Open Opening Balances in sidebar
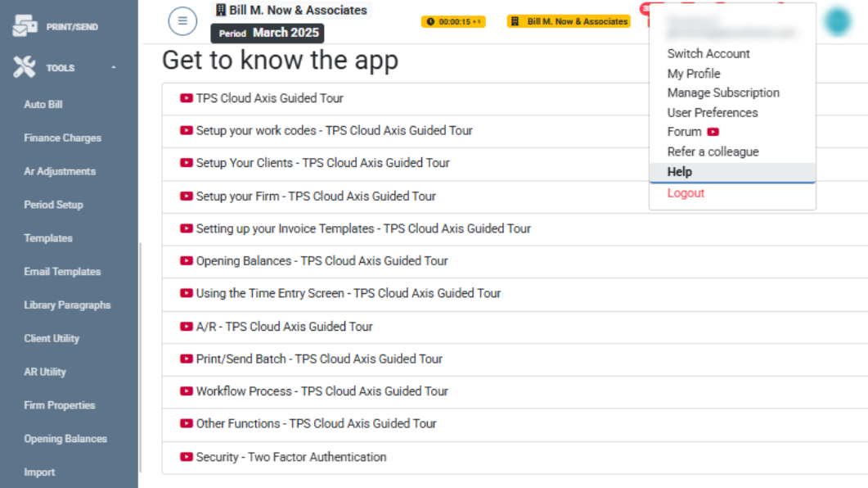Image resolution: width=868 pixels, height=488 pixels. point(65,439)
